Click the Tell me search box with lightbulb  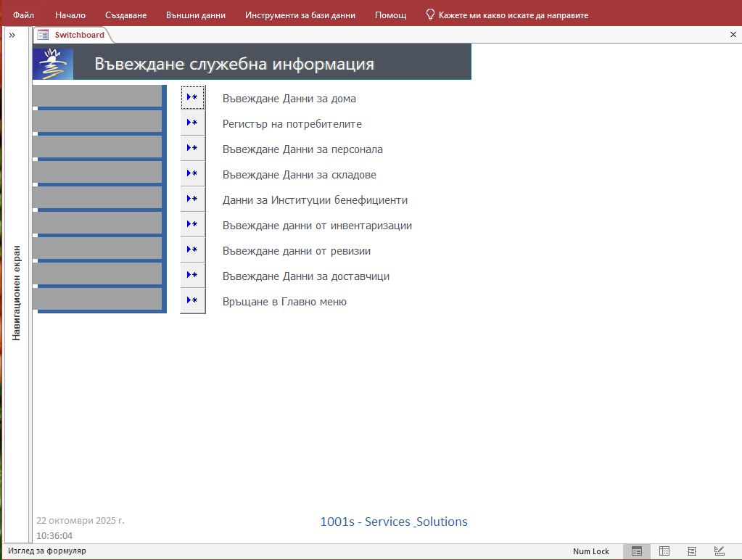click(x=507, y=15)
